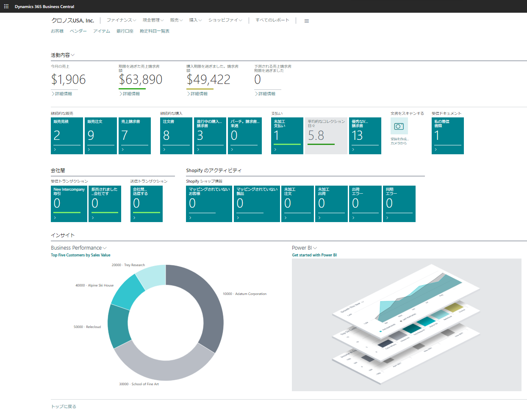
Task: Click arrow on the 未加工支払い tile
Action: tap(275, 150)
